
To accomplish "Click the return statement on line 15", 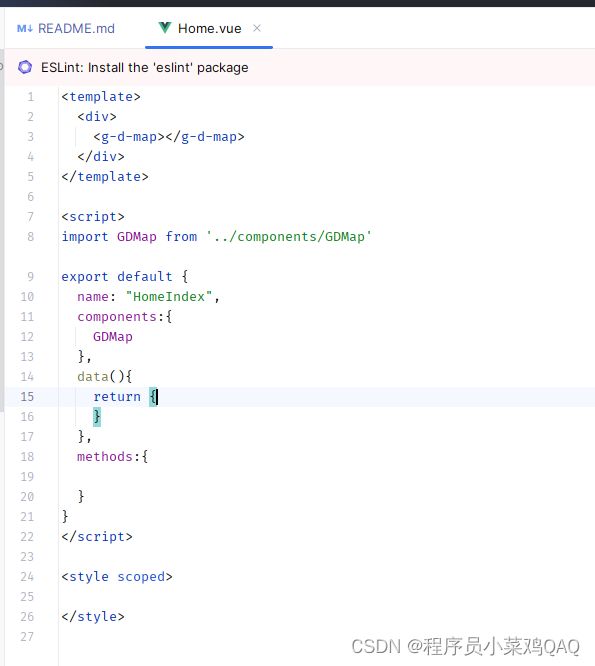I will pos(125,397).
